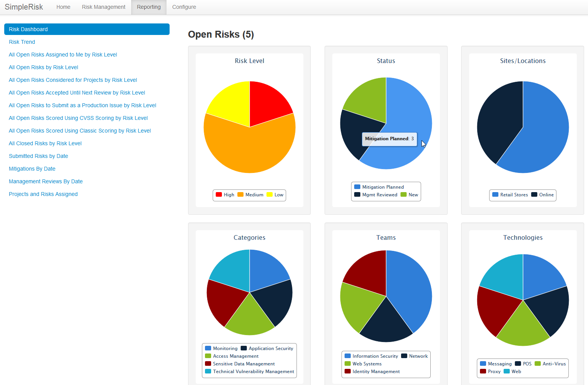
Task: Toggle the Mgmt Reviewed legend item in Status
Action: coord(376,195)
